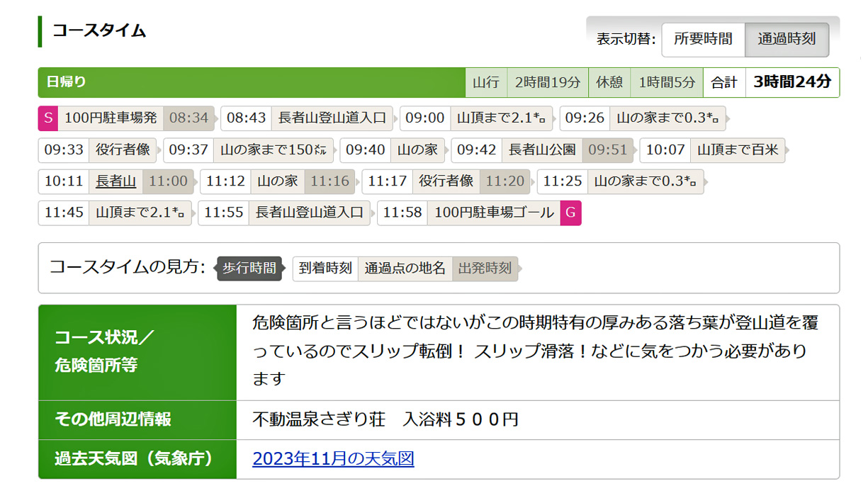This screenshot has height=486, width=868.
Task: Click the 100円駐車場発 start waypoint
Action: pos(111,118)
